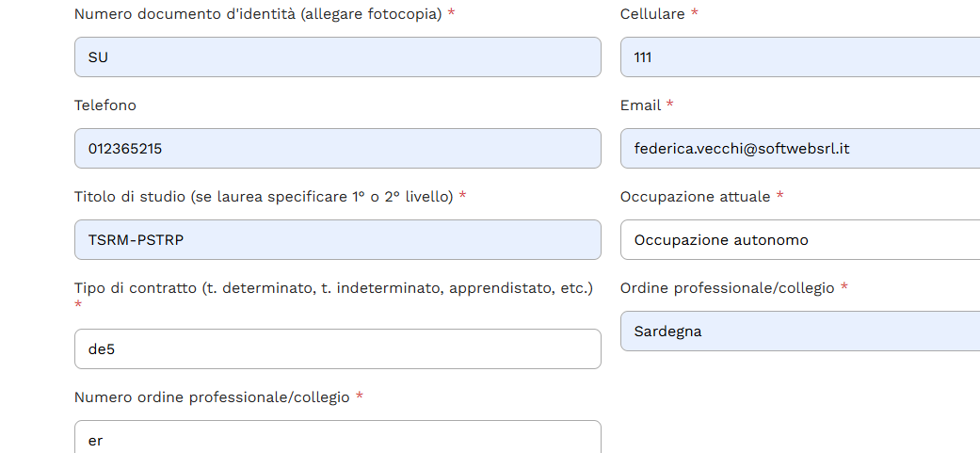This screenshot has width=980, height=453.
Task: Open the Occupazione attuale field
Action: (x=800, y=240)
